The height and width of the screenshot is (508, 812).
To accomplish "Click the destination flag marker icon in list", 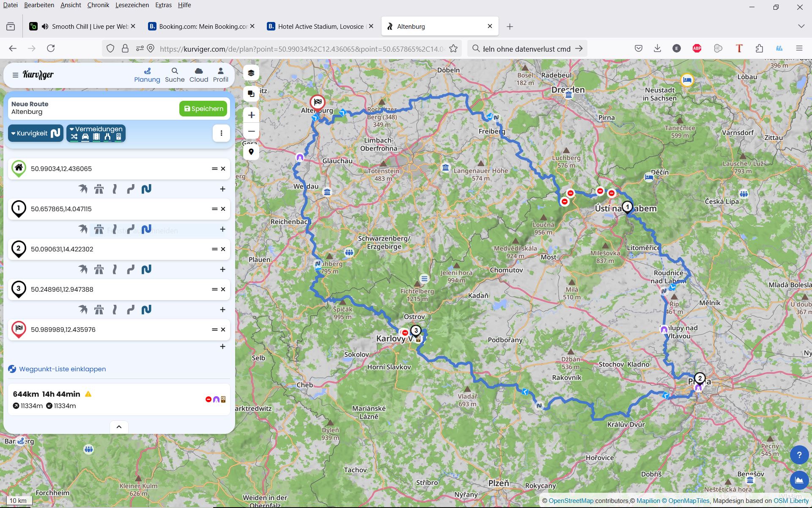I will point(19,329).
